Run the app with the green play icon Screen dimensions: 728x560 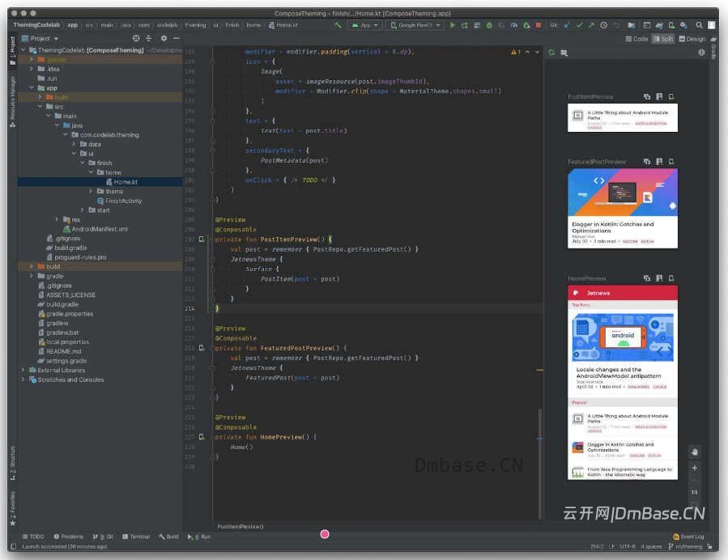pos(452,25)
